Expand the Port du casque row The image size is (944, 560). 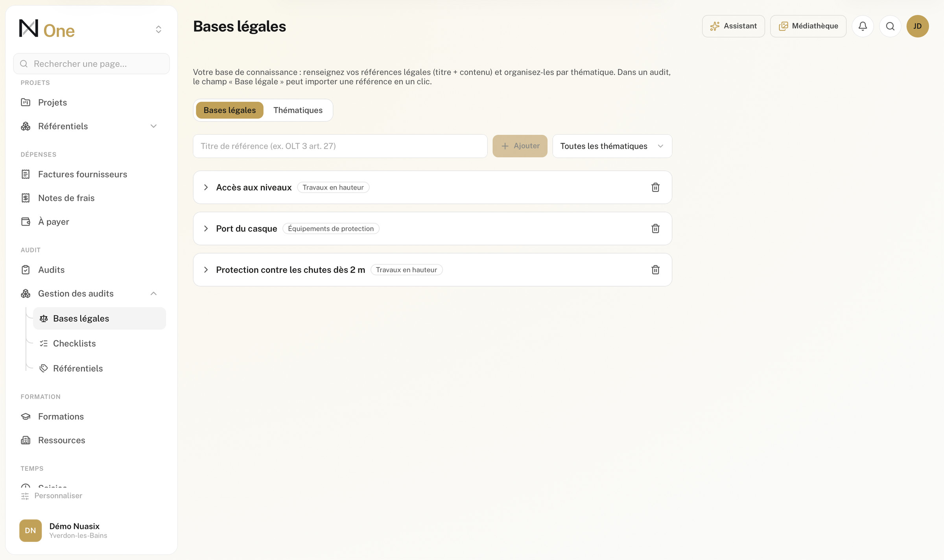point(206,228)
